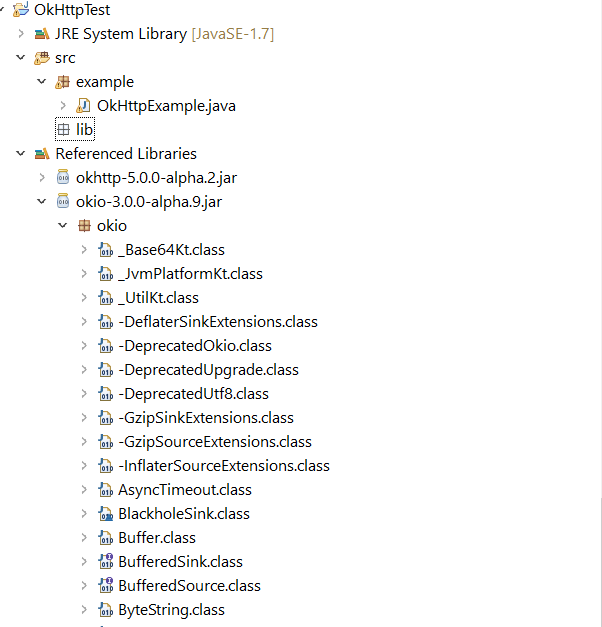The image size is (602, 627).
Task: Click the OkHttpTest project icon
Action: [21, 10]
